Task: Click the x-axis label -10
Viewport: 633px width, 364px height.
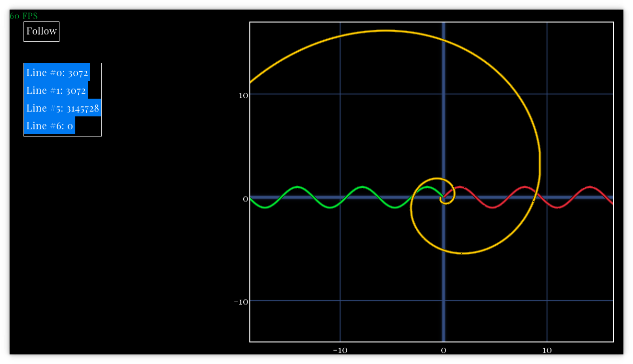Action: pyautogui.click(x=340, y=350)
